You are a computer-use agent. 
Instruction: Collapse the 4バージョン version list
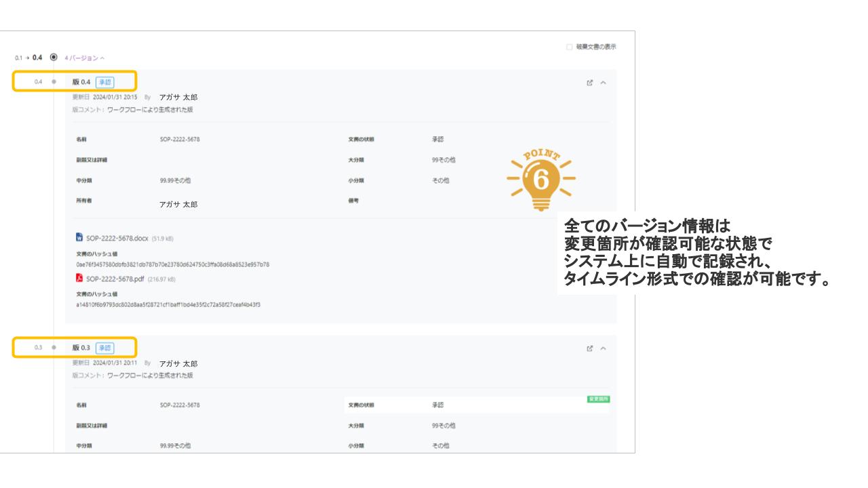click(85, 58)
